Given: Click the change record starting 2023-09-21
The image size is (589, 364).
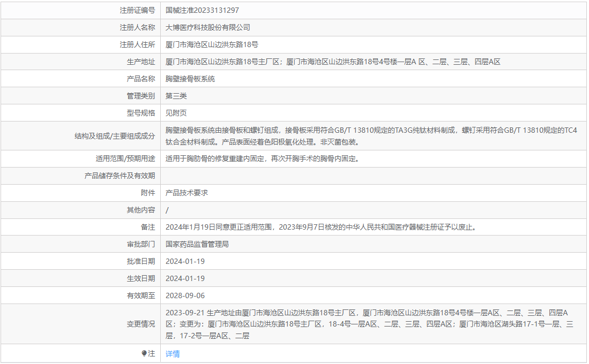Looking at the screenshot, I should [x=369, y=324].
